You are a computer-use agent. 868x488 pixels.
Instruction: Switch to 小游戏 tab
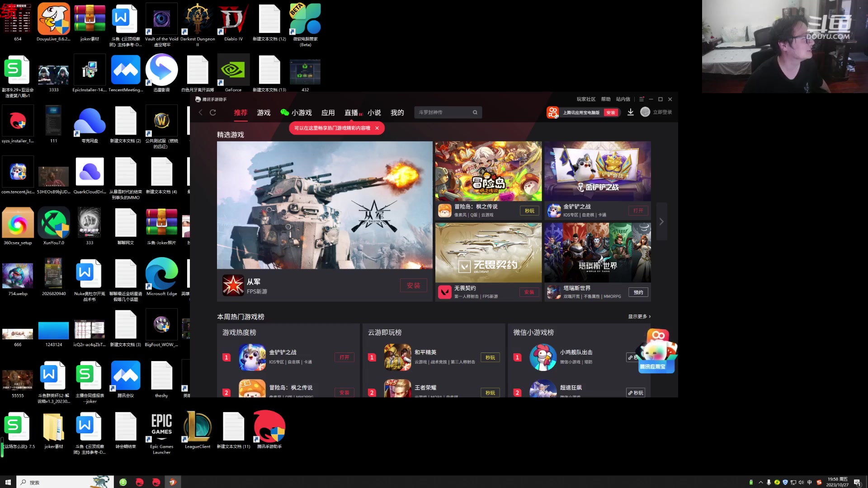point(296,113)
